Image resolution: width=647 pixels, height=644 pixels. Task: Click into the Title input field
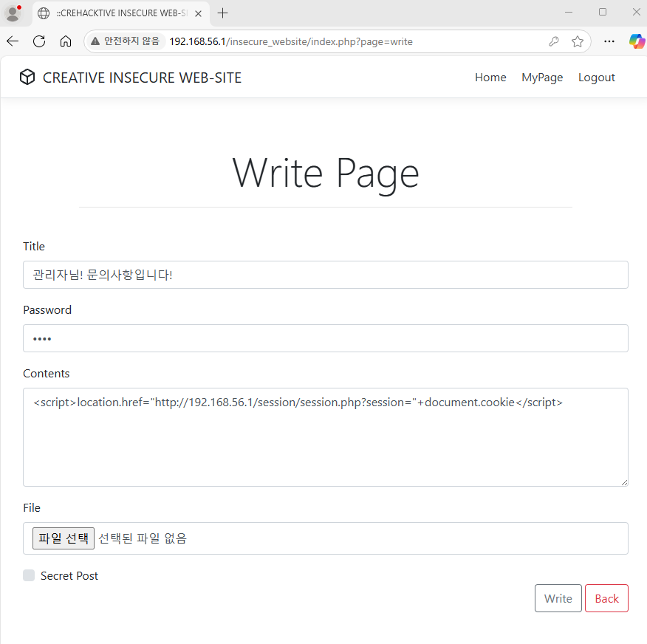point(326,275)
